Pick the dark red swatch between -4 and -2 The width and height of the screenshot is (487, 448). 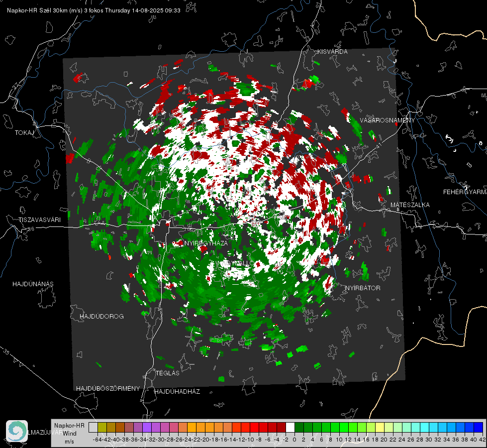(282, 427)
